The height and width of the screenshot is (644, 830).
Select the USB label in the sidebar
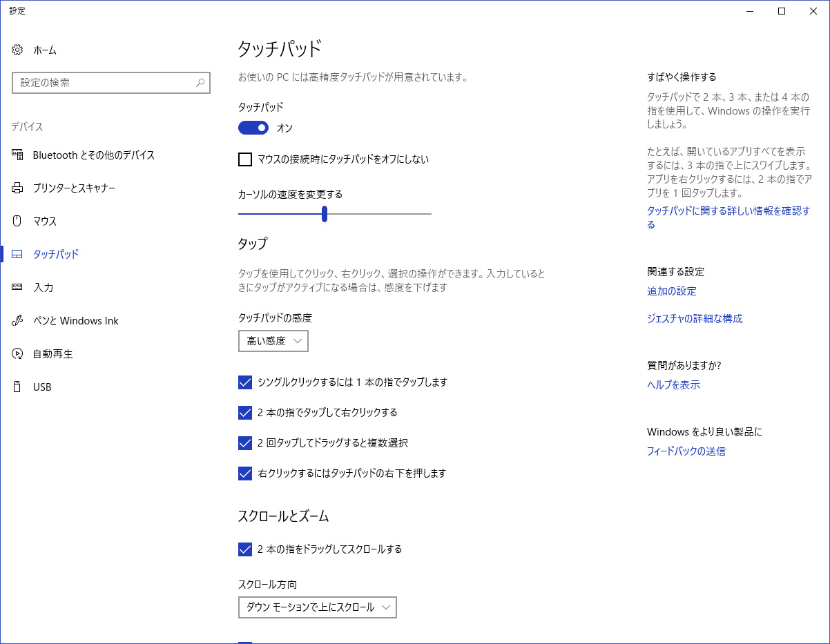(x=42, y=387)
